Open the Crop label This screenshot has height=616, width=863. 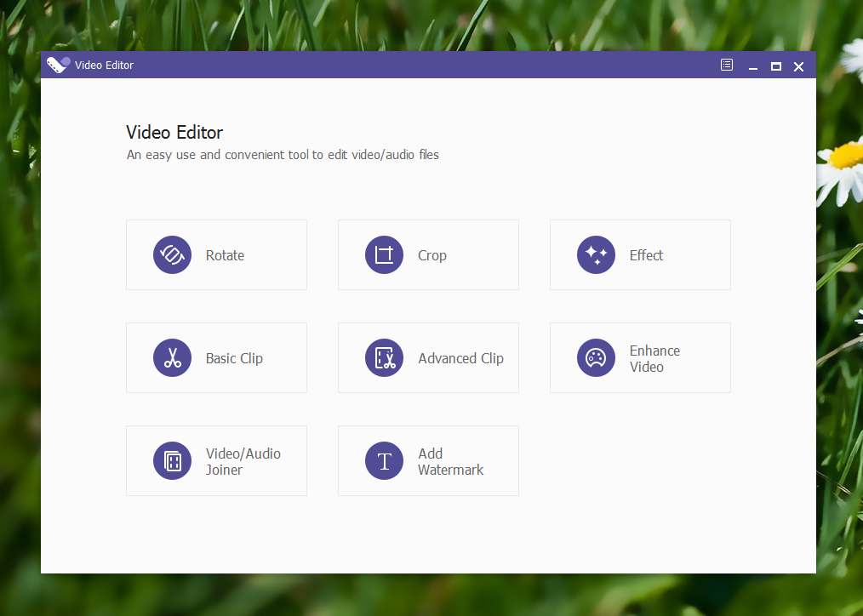(432, 255)
